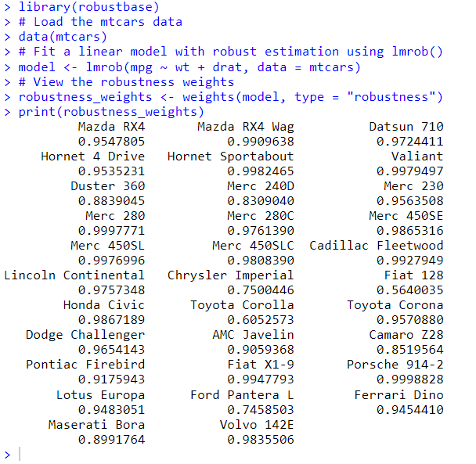Image resolution: width=476 pixels, height=464 pixels.
Task: Click the Maserati Bora weight value 0.8991764
Action: pos(111,439)
